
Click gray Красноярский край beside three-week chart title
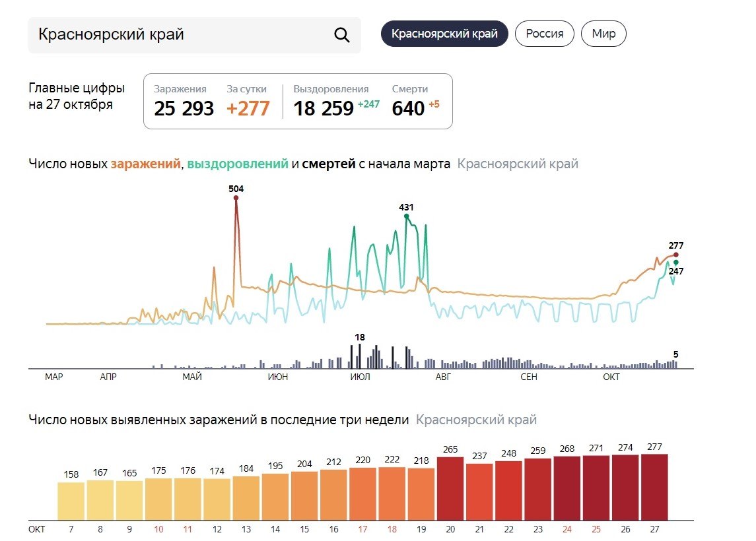tap(476, 420)
